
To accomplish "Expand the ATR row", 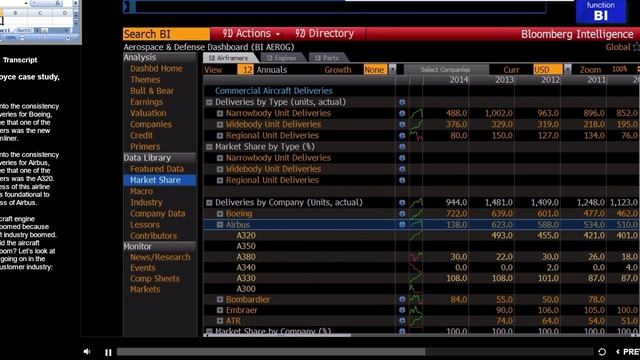I will coord(220,321).
